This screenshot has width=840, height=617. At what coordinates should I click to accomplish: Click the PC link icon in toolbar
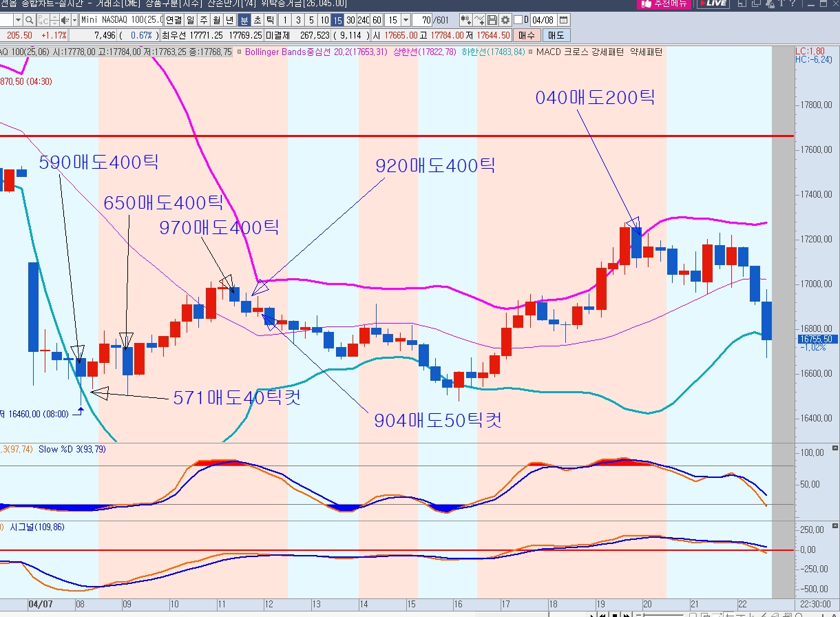[42, 20]
